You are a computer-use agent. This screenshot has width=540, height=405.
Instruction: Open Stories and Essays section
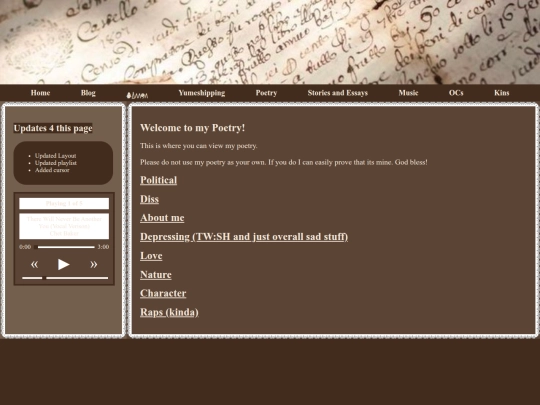click(338, 93)
